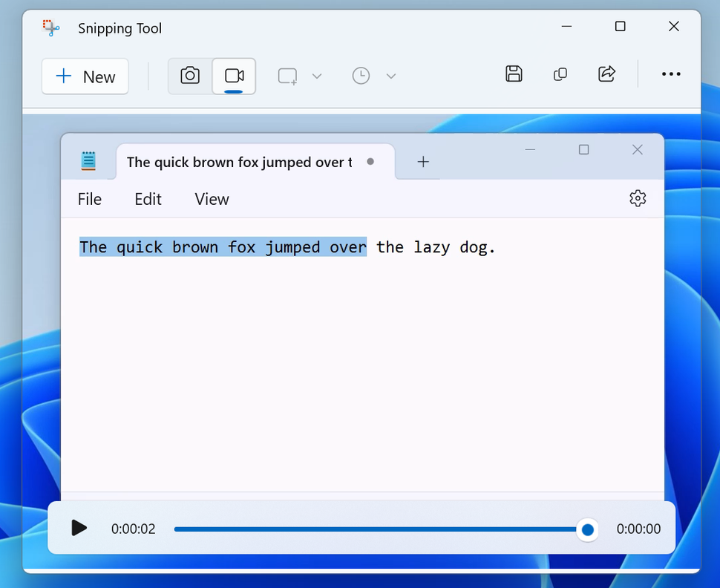Click the unsaved changes dot on the tab

coord(370,162)
